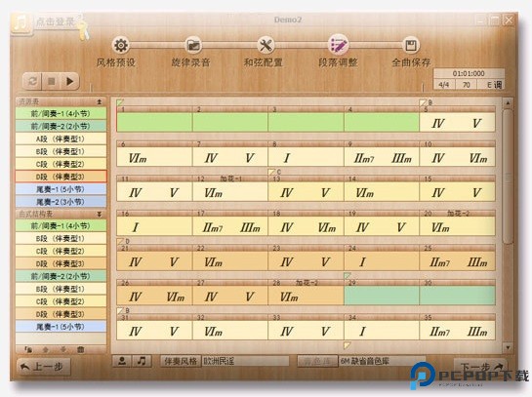
Task: Start playback with the play triangle button
Action: (x=70, y=81)
